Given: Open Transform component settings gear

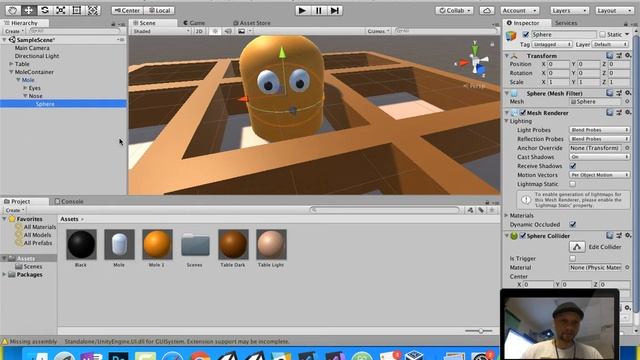Looking at the screenshot, I should [x=628, y=56].
